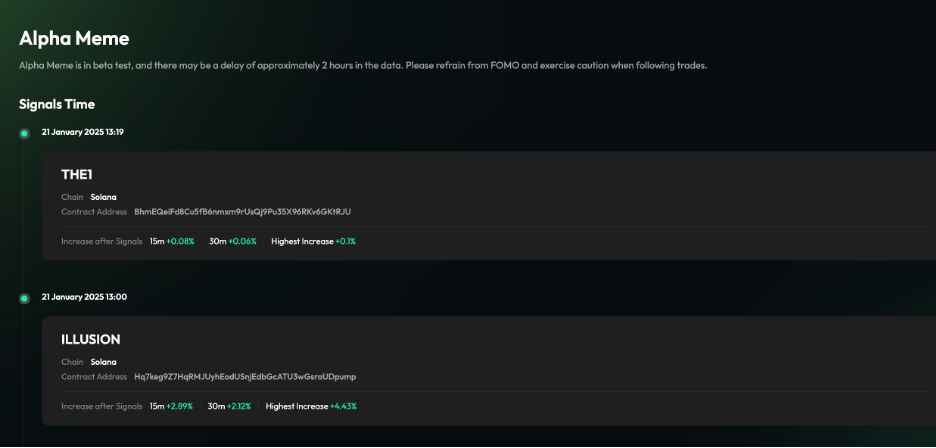Click the 30m +0.06% increase on THE1
Viewport: 936px width, 448px height.
[232, 241]
